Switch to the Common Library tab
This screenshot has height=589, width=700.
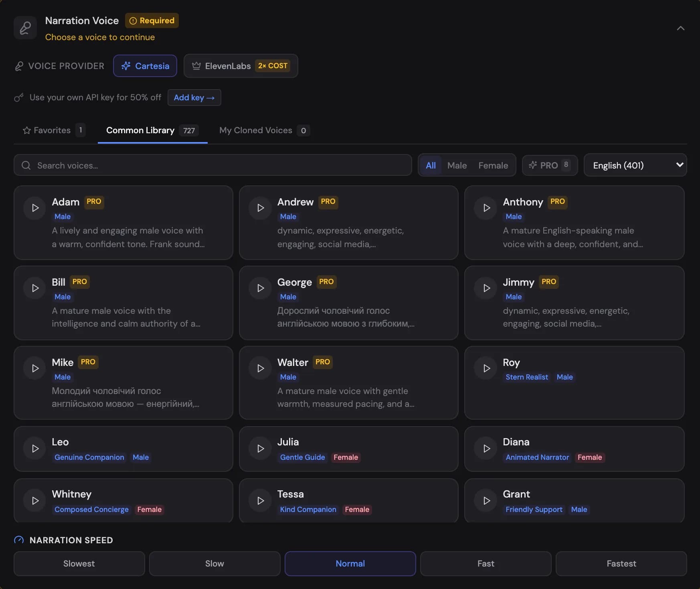click(152, 130)
